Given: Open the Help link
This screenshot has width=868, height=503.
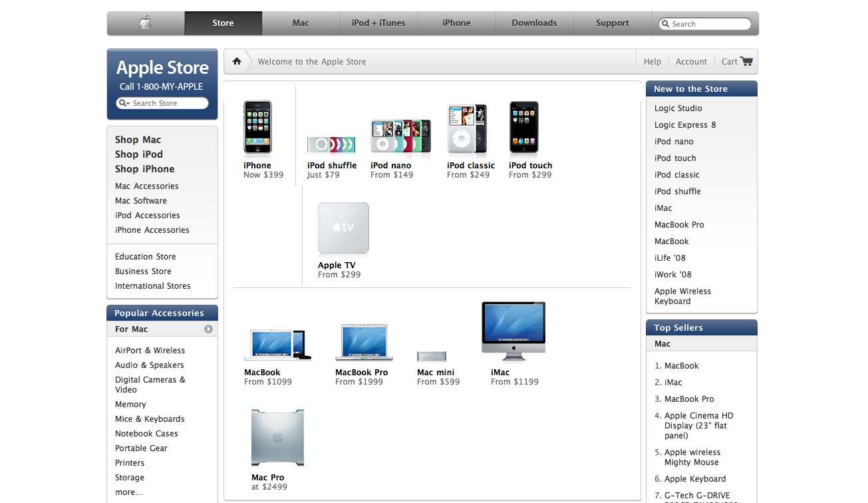Looking at the screenshot, I should [x=652, y=62].
